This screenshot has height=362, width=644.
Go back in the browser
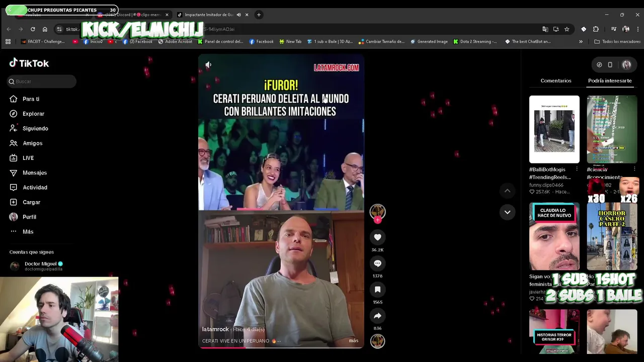[x=9, y=29]
